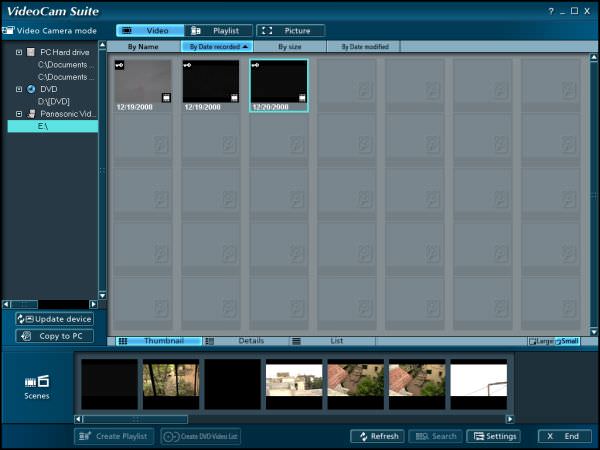Screen dimensions: 600x450
Task: Click scenes strip scroll right arrow
Action: tap(510, 419)
